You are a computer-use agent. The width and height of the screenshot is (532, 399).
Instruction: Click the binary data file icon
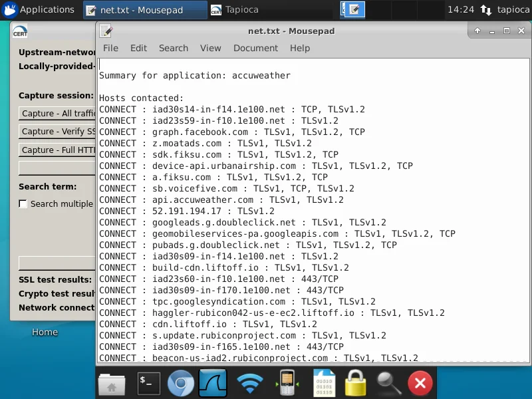click(323, 382)
